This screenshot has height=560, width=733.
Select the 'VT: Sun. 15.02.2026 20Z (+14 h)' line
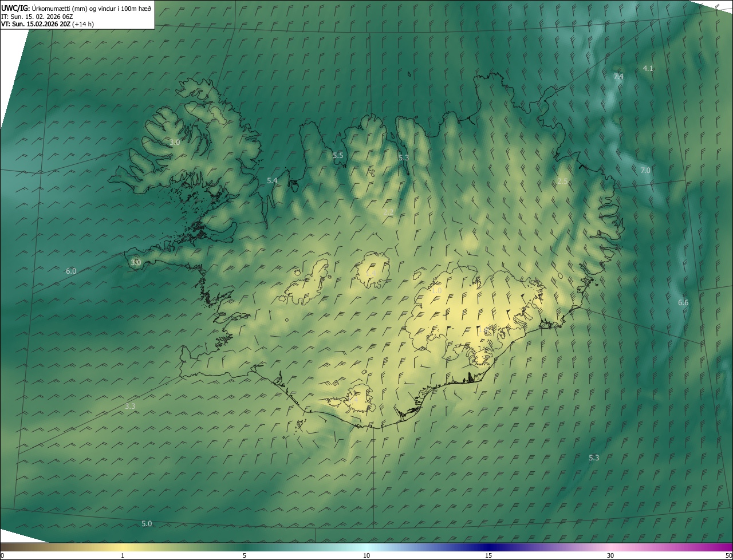[48, 24]
